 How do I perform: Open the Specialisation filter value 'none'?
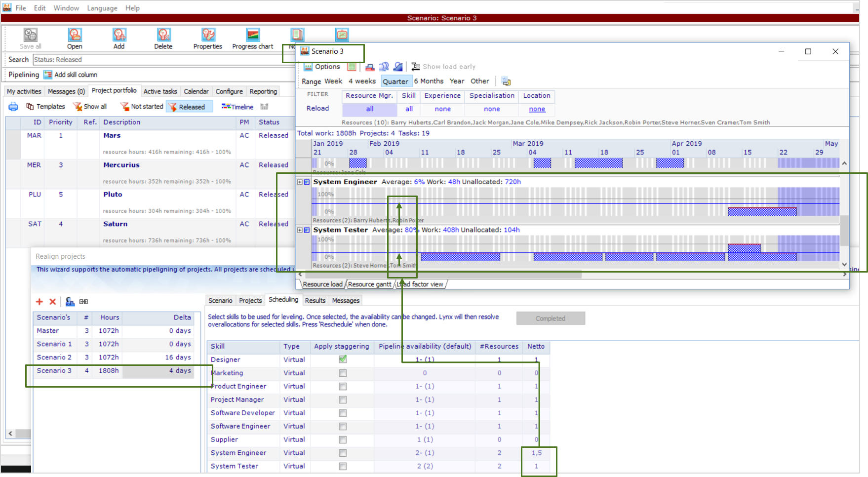click(492, 109)
